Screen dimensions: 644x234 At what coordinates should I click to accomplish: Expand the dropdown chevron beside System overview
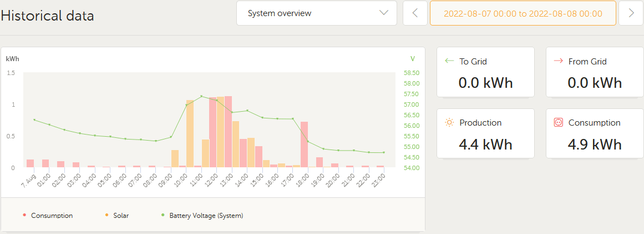click(384, 13)
